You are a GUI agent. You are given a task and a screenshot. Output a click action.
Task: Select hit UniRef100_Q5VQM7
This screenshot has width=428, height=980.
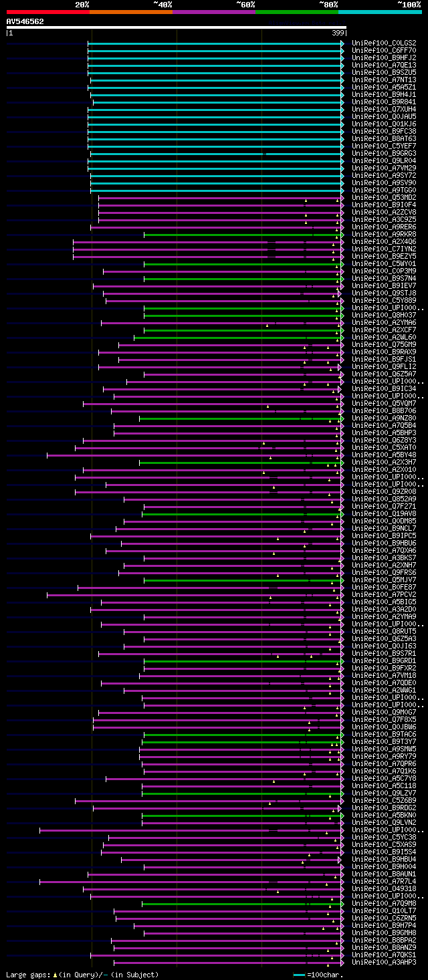[x=383, y=404]
